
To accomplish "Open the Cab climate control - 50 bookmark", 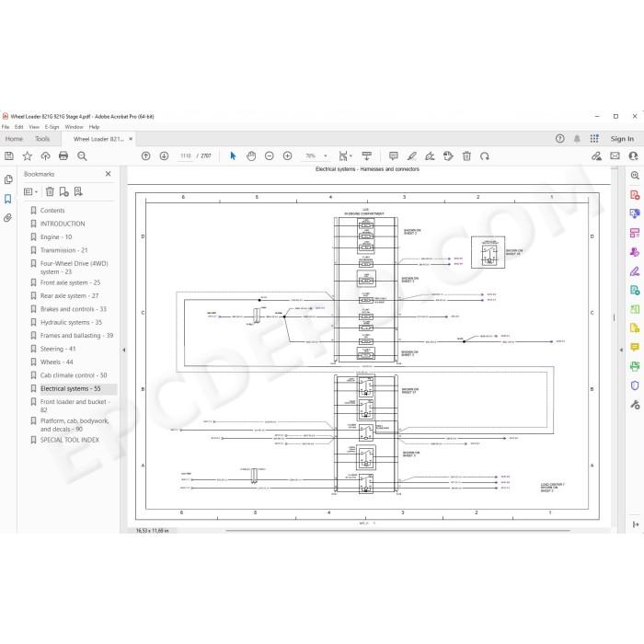I will 74,375.
